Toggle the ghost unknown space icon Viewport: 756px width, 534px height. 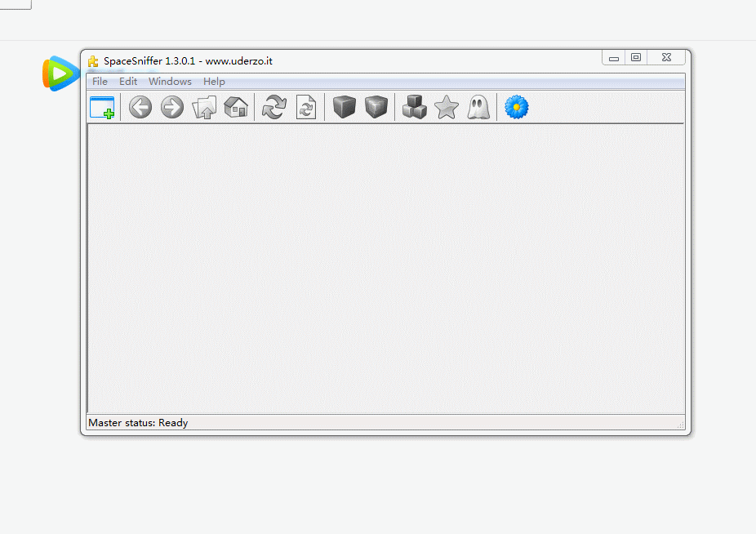coord(478,107)
